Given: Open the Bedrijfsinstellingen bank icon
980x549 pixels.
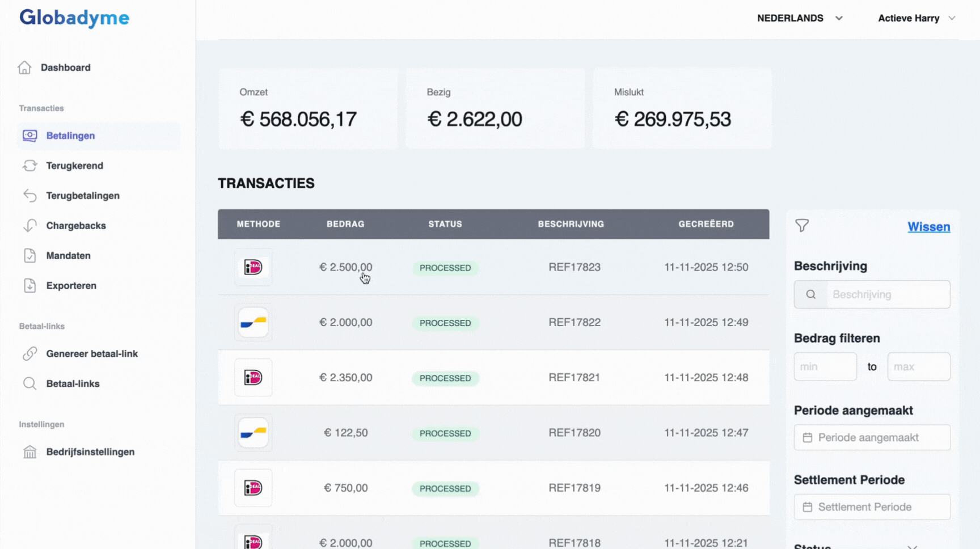Looking at the screenshot, I should click(x=29, y=451).
